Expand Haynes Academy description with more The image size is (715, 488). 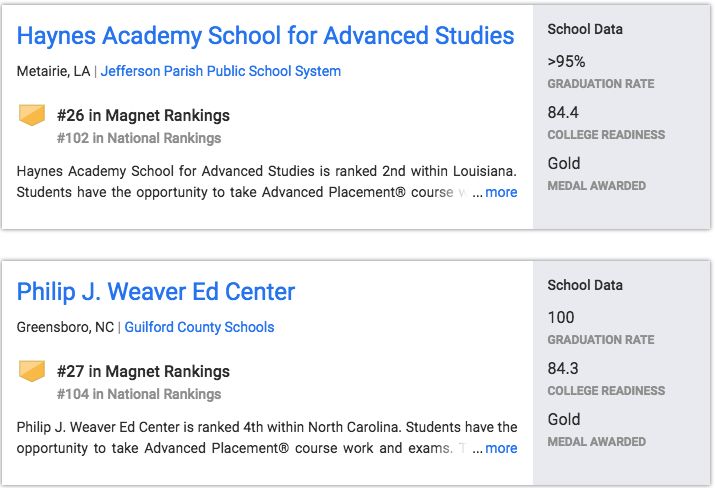pyautogui.click(x=501, y=192)
